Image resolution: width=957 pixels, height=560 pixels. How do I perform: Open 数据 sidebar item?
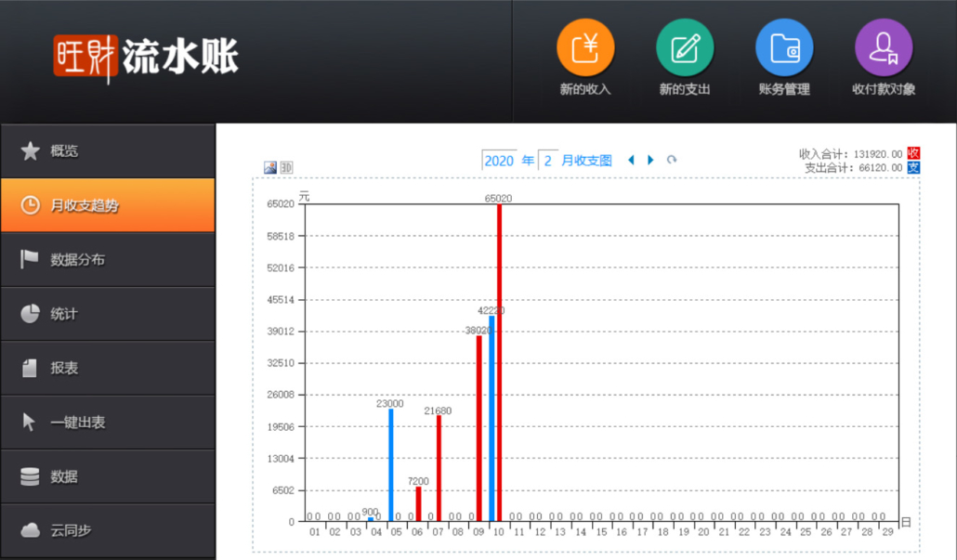pos(108,476)
